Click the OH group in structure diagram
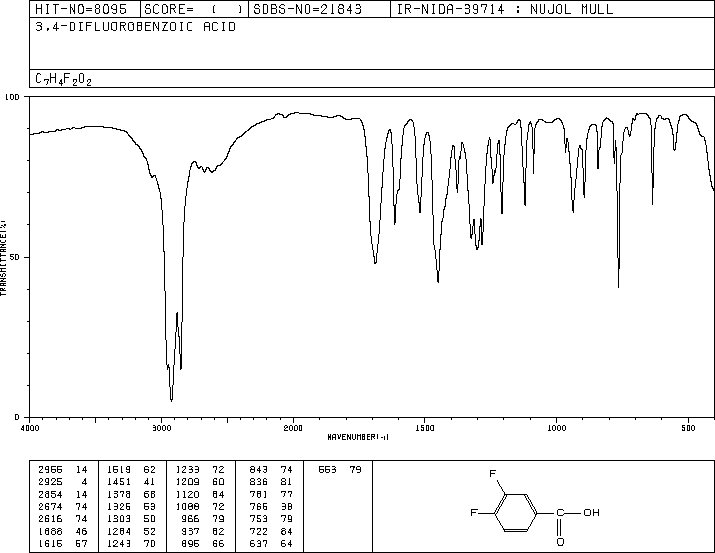This screenshot has width=715, height=553. [591, 512]
